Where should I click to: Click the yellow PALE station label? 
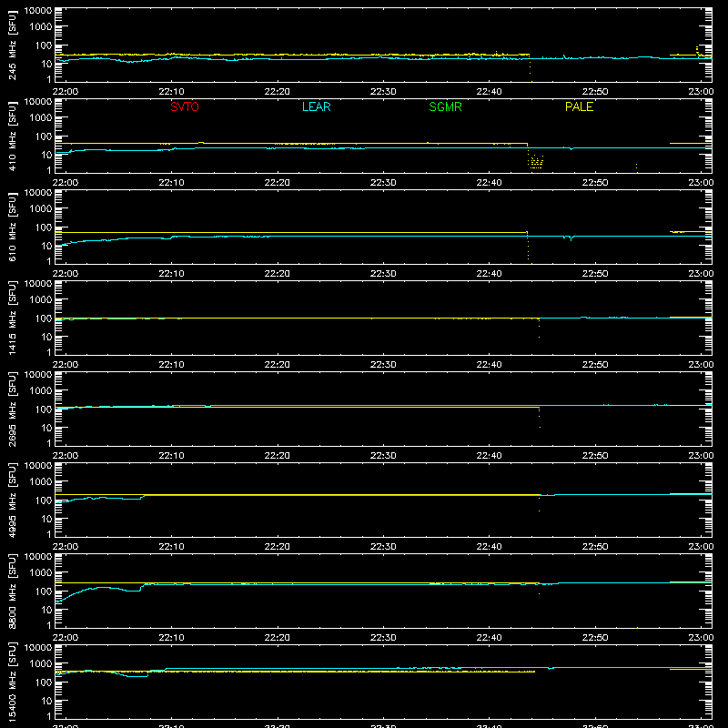click(579, 106)
